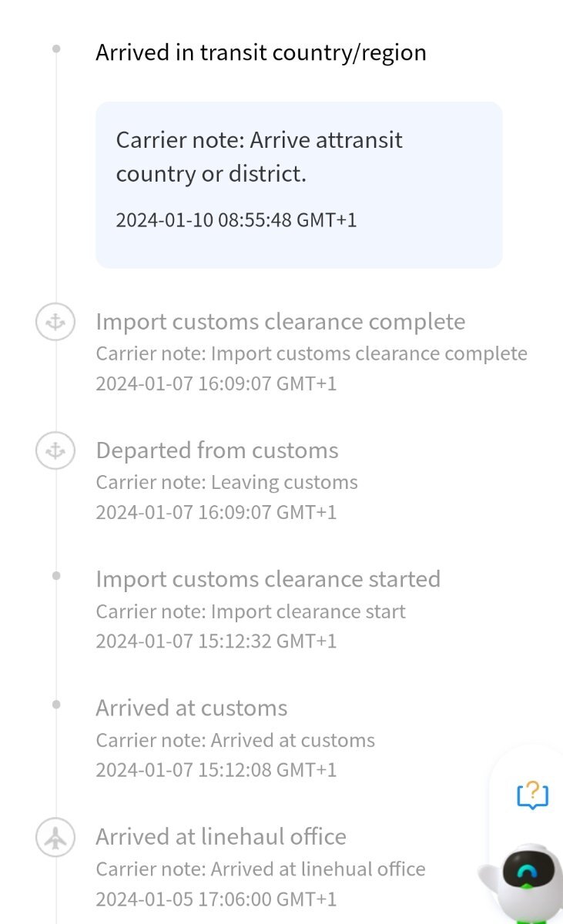Select the Departed from customs entry
The image size is (563, 924).
(226, 480)
